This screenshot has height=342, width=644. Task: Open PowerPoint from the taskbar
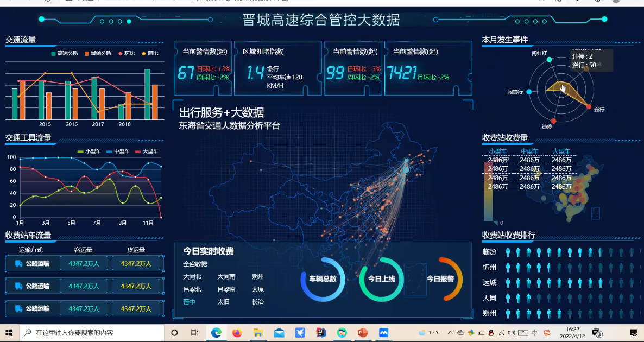coord(363,333)
